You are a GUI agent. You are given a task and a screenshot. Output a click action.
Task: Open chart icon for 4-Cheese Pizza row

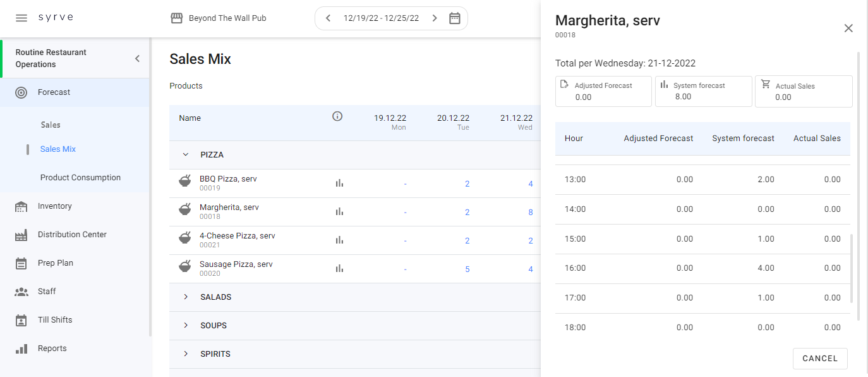click(x=339, y=240)
